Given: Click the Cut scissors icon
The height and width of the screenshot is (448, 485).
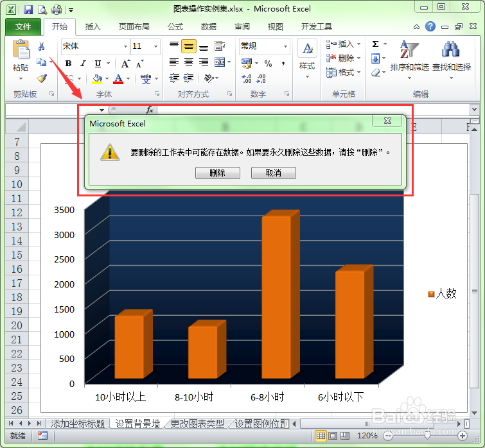Looking at the screenshot, I should pyautogui.click(x=42, y=46).
